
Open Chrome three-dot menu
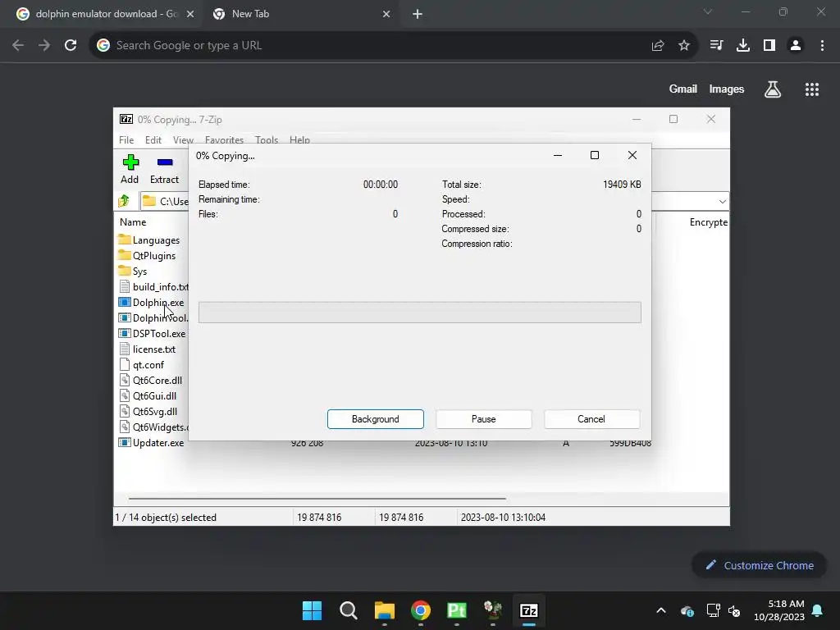(822, 46)
